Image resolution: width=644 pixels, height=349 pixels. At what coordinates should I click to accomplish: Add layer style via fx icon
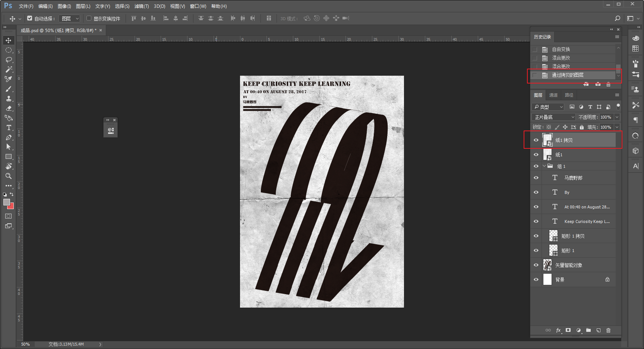pyautogui.click(x=558, y=330)
